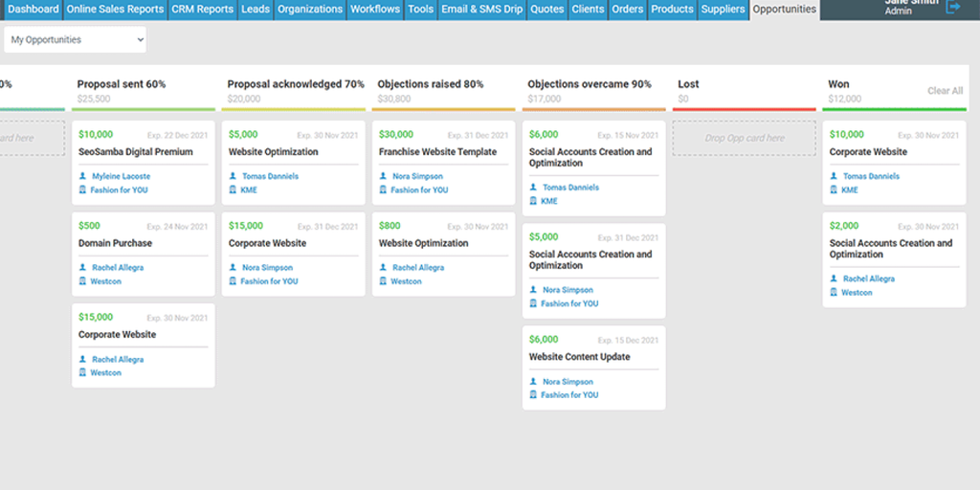Click the $30,000 amount on Franchise card
The width and height of the screenshot is (980, 490).
pyautogui.click(x=395, y=134)
